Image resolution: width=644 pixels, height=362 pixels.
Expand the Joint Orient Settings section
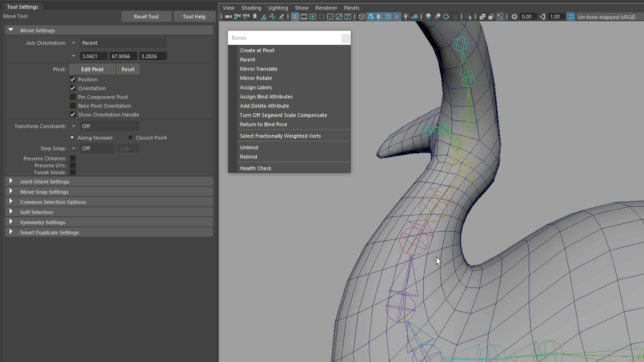click(11, 182)
